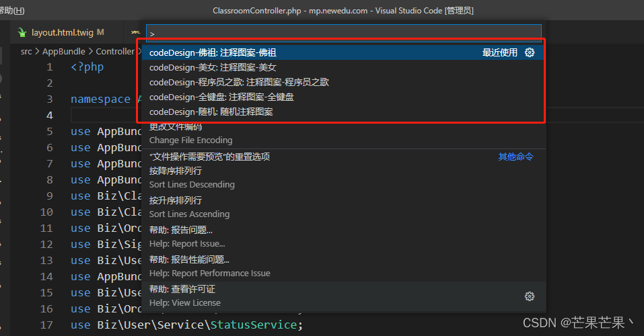Open keybinding gear for 查看许可证 entry

click(530, 296)
